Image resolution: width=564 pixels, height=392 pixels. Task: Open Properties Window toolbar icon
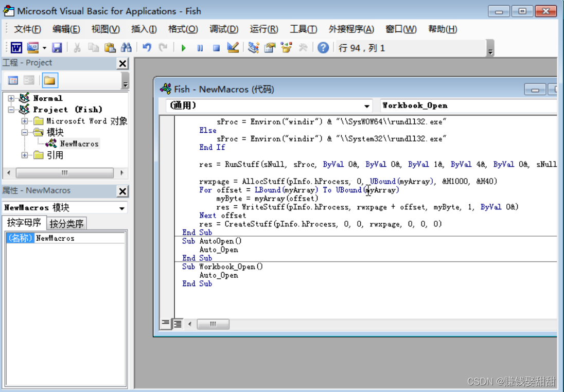click(x=270, y=47)
